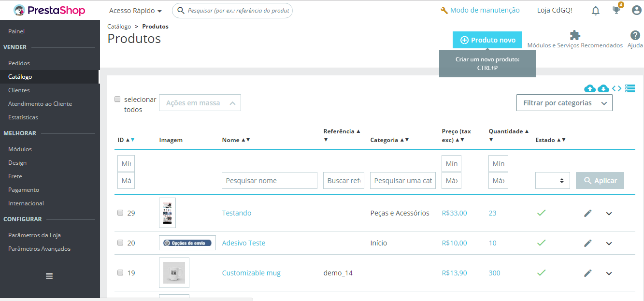This screenshot has height=301, width=644.
Task: Click the export cloud download icon
Action: point(603,88)
